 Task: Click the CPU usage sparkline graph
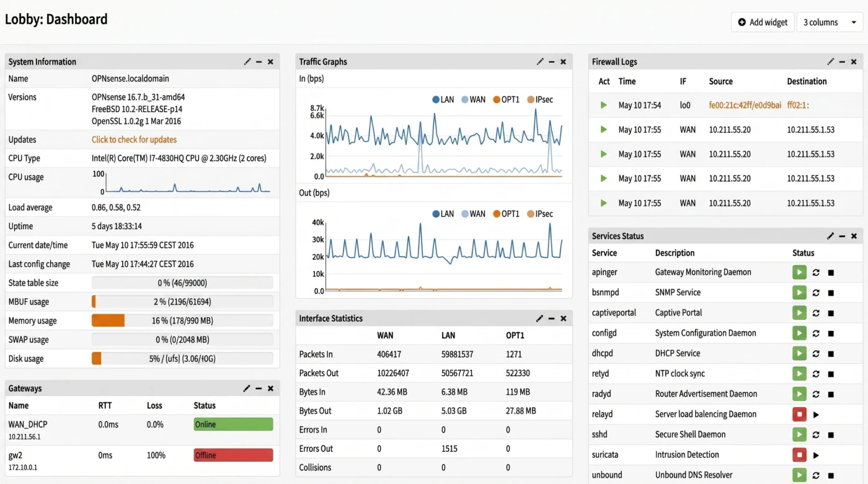pyautogui.click(x=188, y=183)
